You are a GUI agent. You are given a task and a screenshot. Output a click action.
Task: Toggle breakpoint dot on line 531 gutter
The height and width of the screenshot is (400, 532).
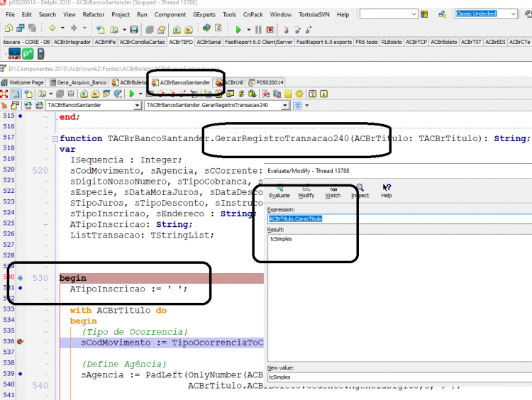[x=21, y=288]
